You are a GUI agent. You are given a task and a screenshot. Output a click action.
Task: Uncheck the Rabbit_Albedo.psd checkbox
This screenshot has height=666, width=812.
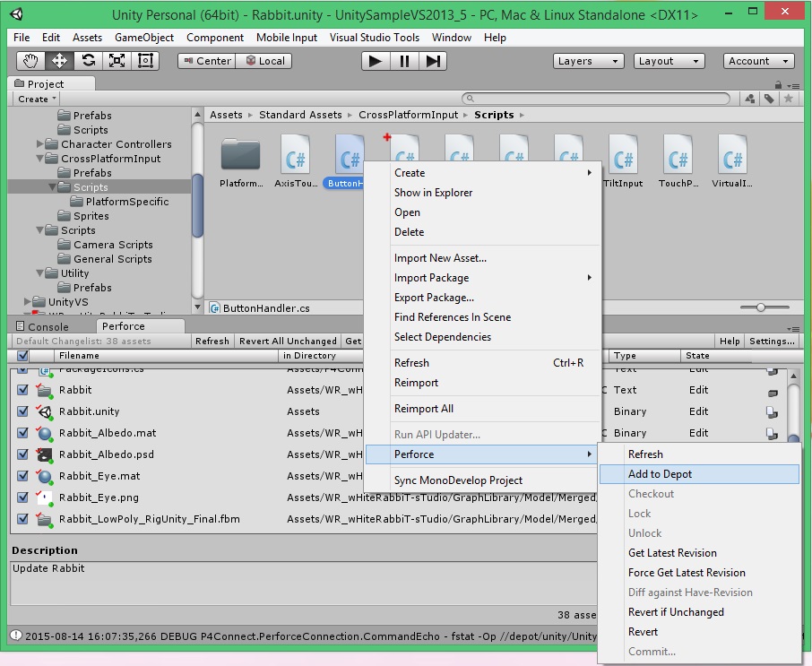pyautogui.click(x=22, y=454)
